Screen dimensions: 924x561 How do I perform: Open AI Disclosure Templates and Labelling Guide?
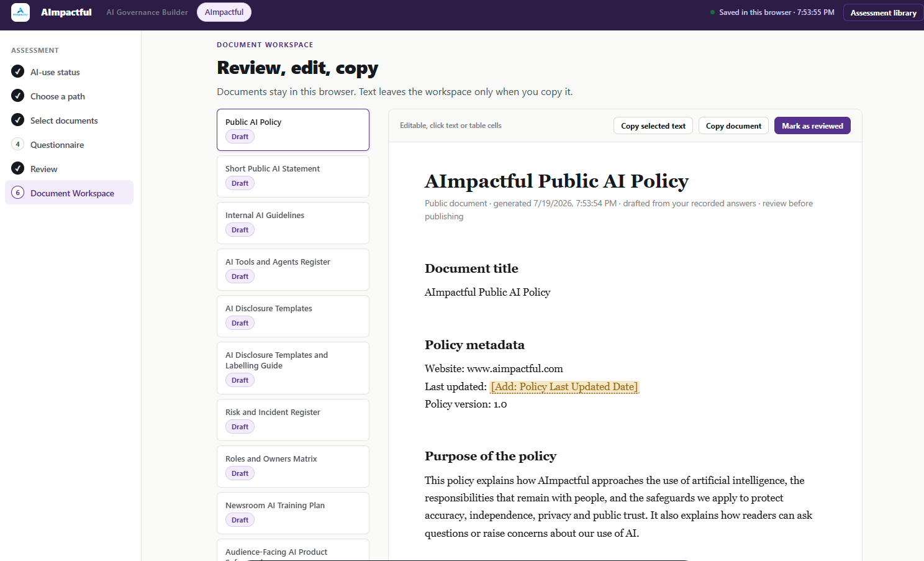click(x=293, y=368)
